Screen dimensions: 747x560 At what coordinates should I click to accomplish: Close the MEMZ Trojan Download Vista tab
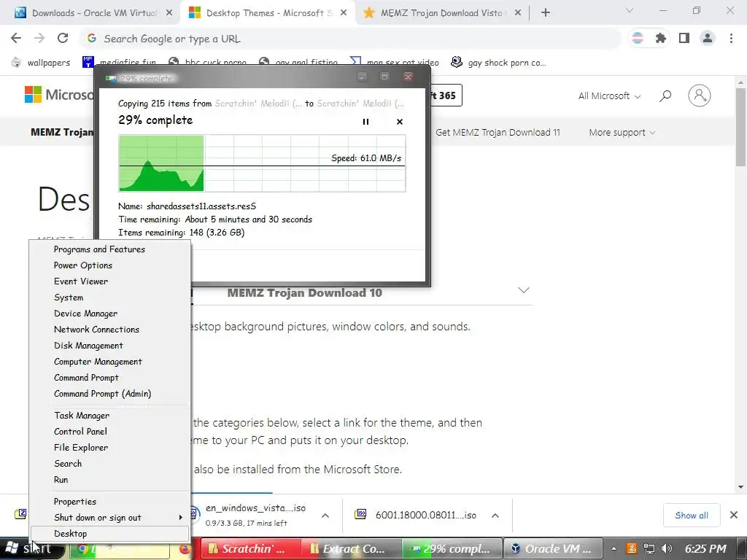coord(518,13)
